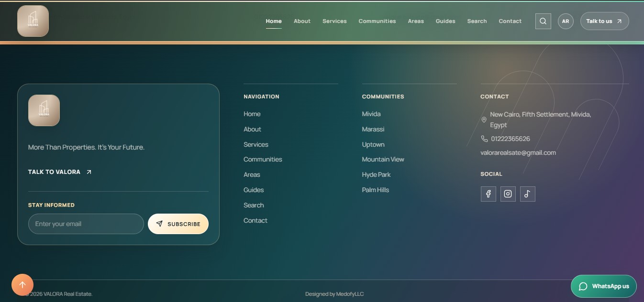Open the About item in top navigation
Image resolution: width=644 pixels, height=302 pixels.
302,21
